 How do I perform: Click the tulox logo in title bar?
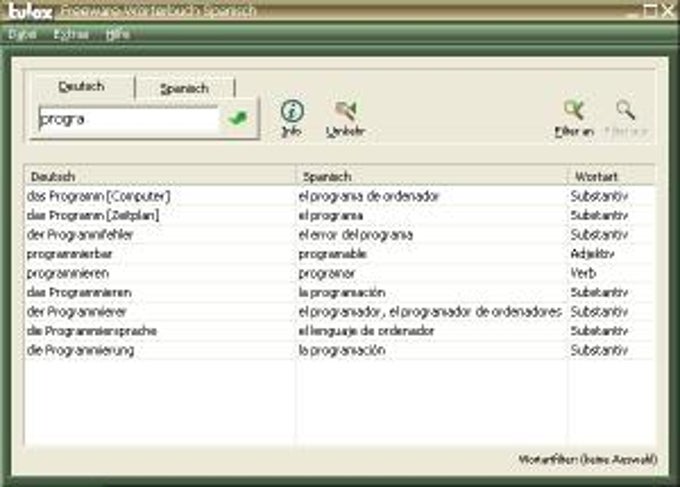pos(30,11)
